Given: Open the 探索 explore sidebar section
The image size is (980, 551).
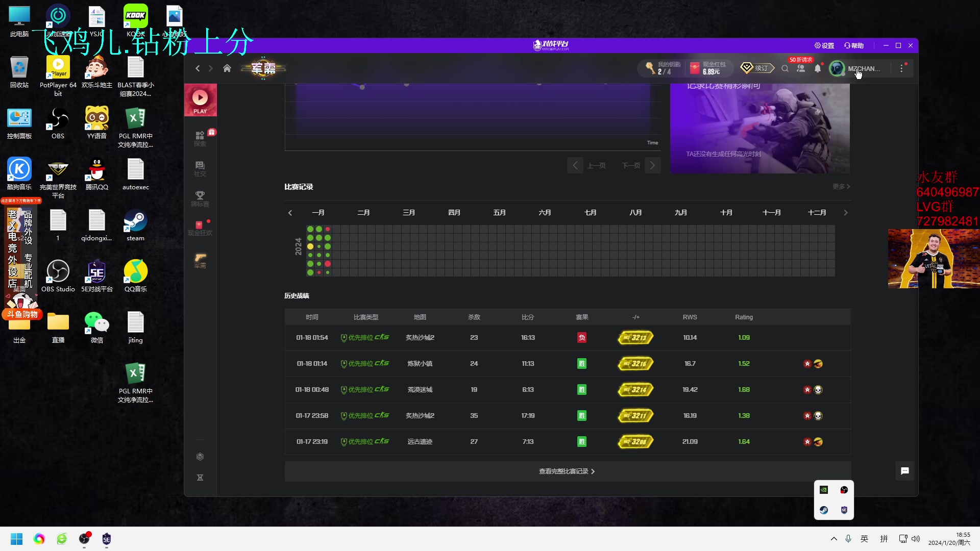Looking at the screenshot, I should [200, 138].
